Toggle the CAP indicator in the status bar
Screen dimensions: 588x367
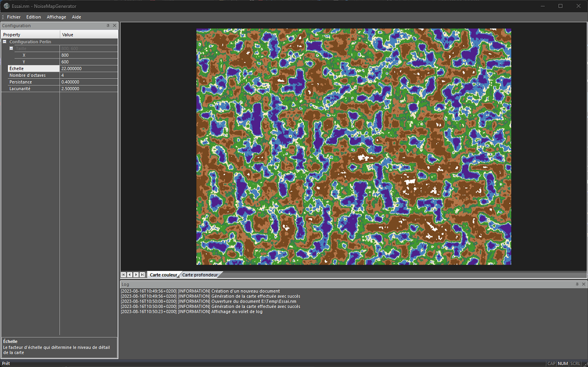pyautogui.click(x=552, y=363)
